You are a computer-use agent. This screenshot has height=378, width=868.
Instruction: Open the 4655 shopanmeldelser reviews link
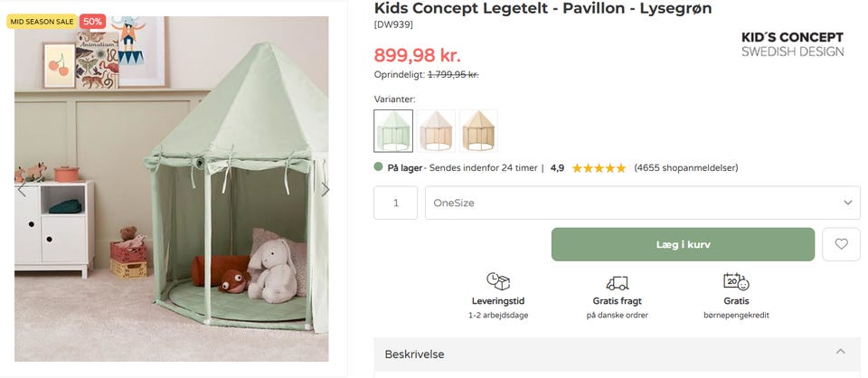686,168
